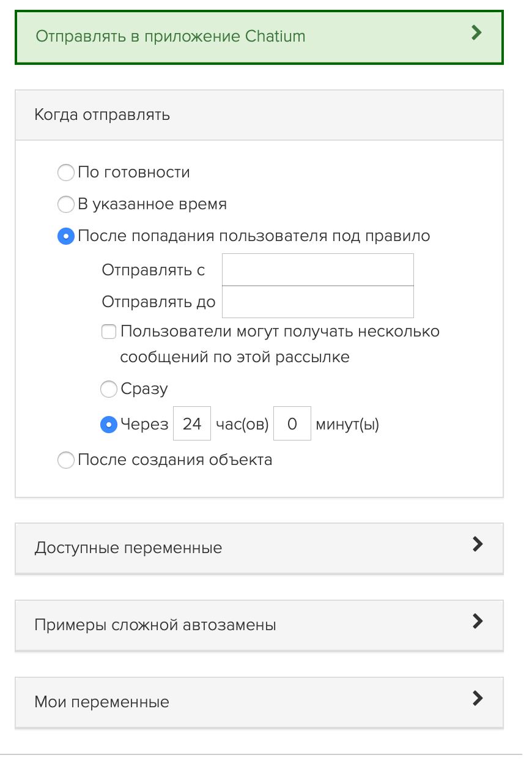Click chevron icon beside Мои переменные

[478, 698]
